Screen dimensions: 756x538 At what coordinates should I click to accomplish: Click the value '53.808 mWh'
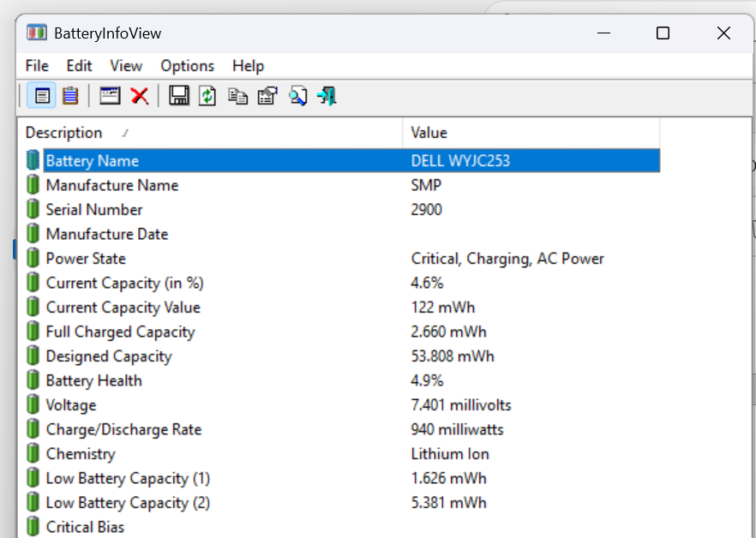[453, 356]
